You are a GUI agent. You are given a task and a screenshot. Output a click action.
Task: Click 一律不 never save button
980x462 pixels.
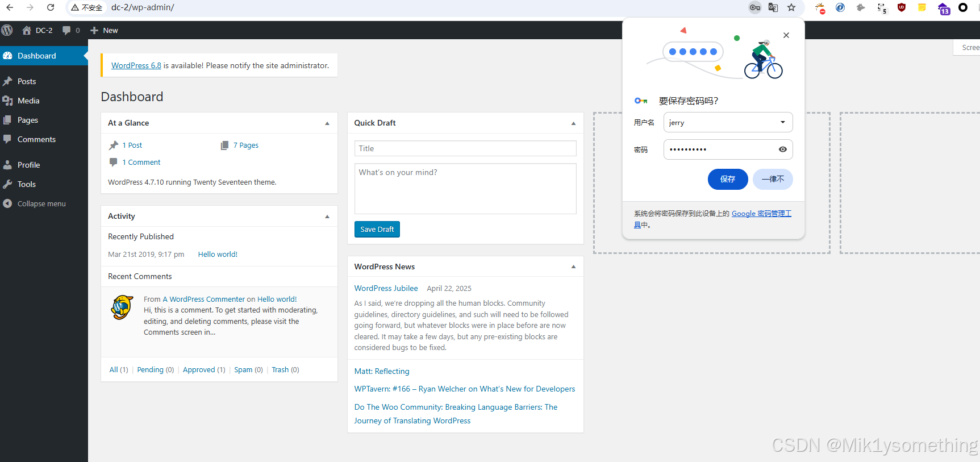[x=773, y=179]
